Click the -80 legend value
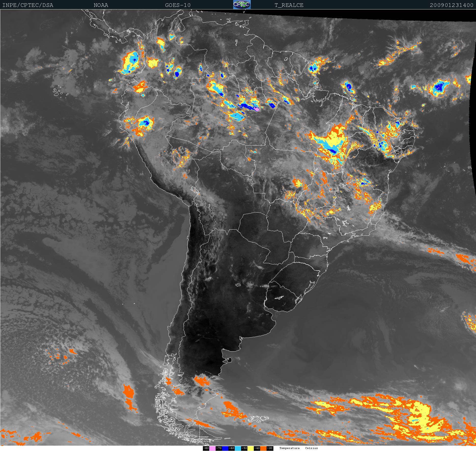Screen dimensions: 476x451 (206, 448)
